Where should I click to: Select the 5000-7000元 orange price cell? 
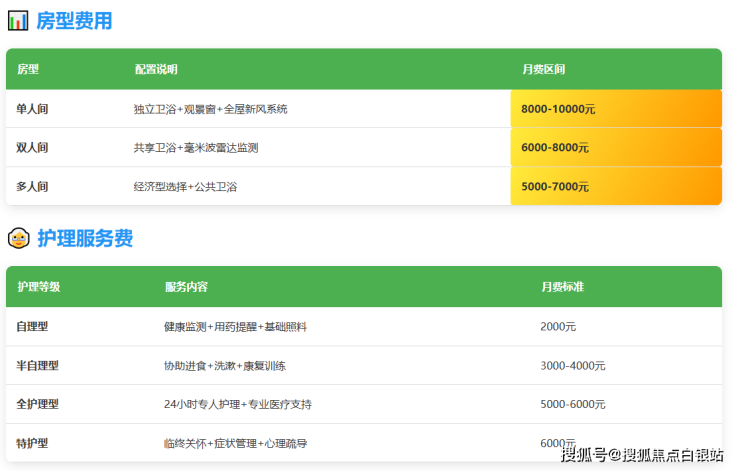pos(616,186)
